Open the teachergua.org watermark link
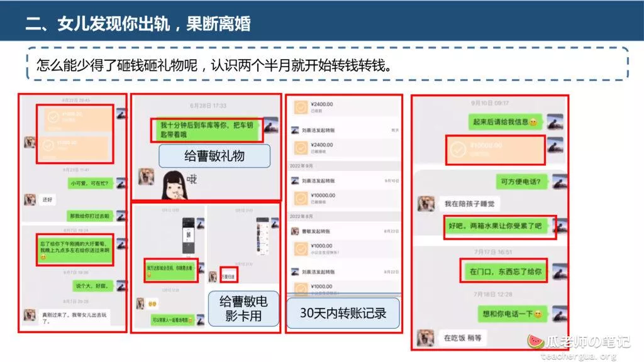The width and height of the screenshot is (644, 362). (x=579, y=356)
